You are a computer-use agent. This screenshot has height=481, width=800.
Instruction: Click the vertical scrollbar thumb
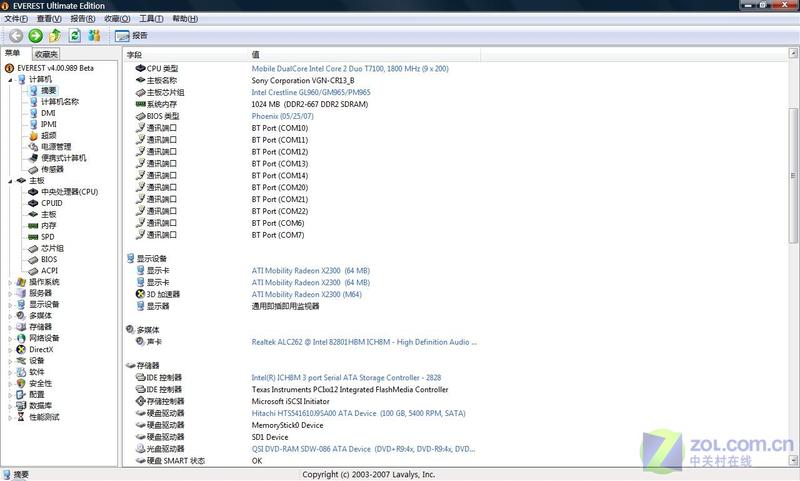click(793, 175)
